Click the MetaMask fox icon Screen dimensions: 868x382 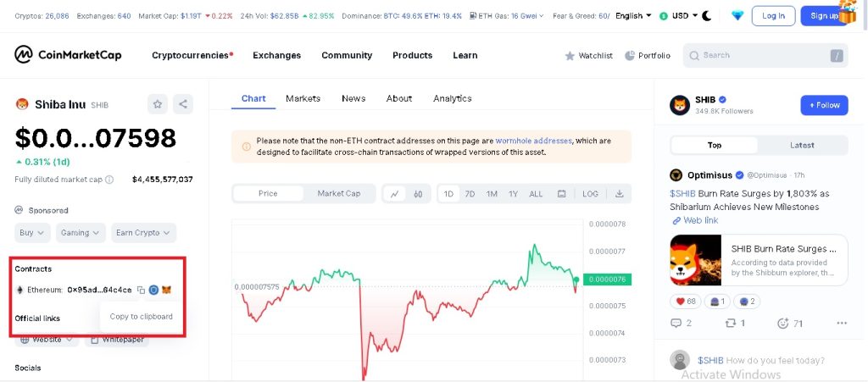point(167,290)
